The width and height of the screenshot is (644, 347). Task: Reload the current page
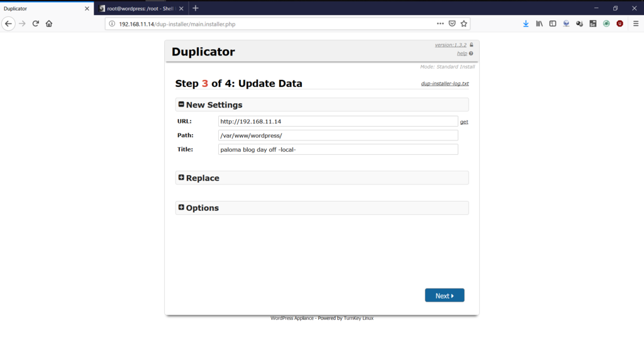pos(36,24)
